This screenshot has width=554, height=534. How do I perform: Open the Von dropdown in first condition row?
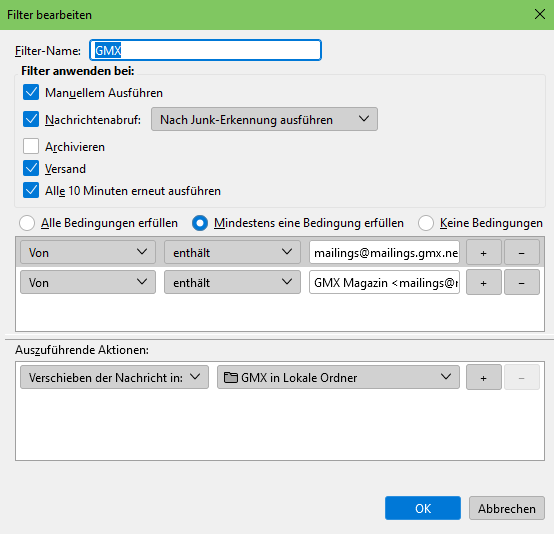pos(88,252)
